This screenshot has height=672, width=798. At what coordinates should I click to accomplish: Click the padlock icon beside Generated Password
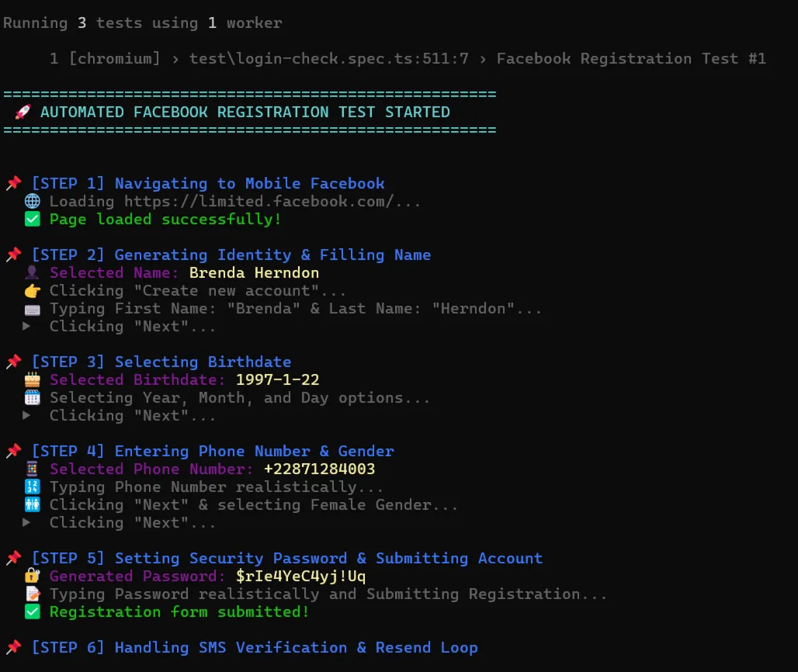[32, 576]
